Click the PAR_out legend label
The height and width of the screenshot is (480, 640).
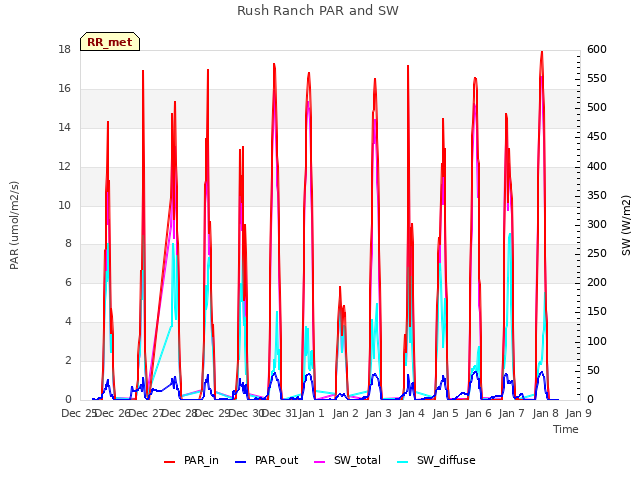coord(276,460)
